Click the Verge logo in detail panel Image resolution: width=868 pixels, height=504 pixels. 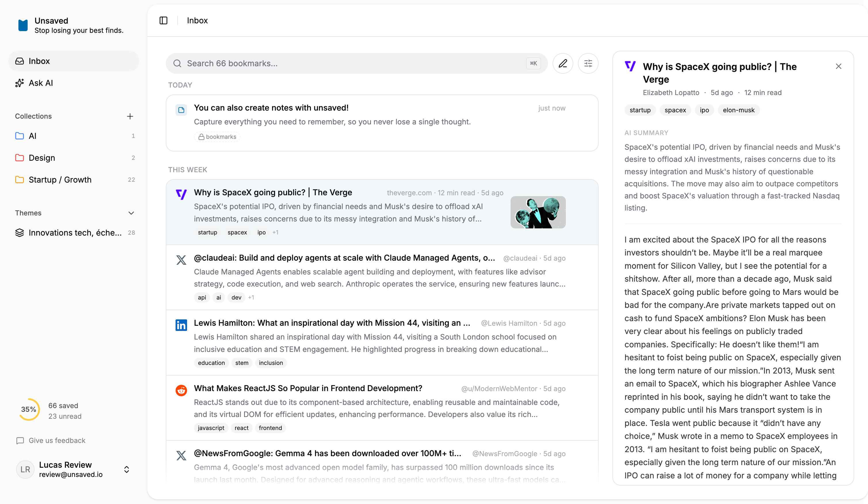pyautogui.click(x=630, y=66)
